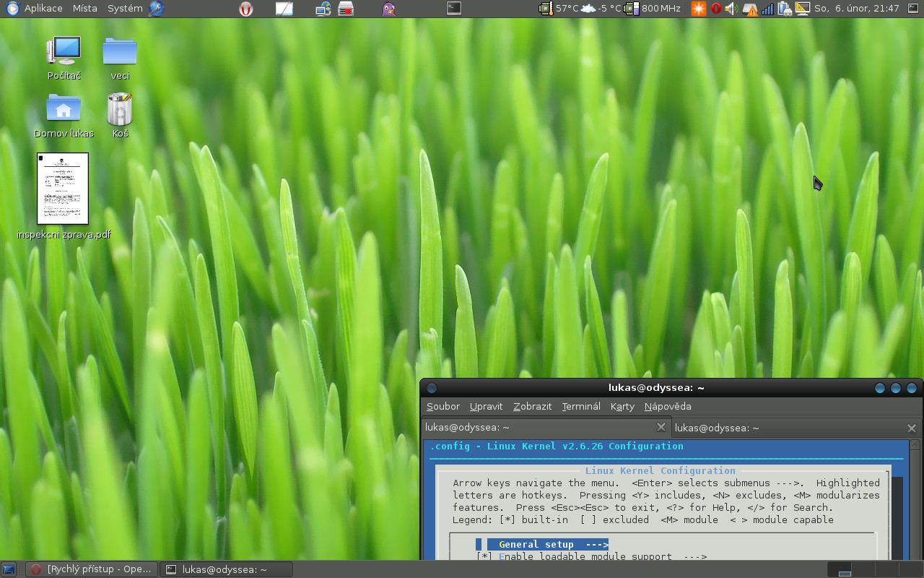
Task: Click the terminal icon at far right of top panel
Action: coord(913,9)
